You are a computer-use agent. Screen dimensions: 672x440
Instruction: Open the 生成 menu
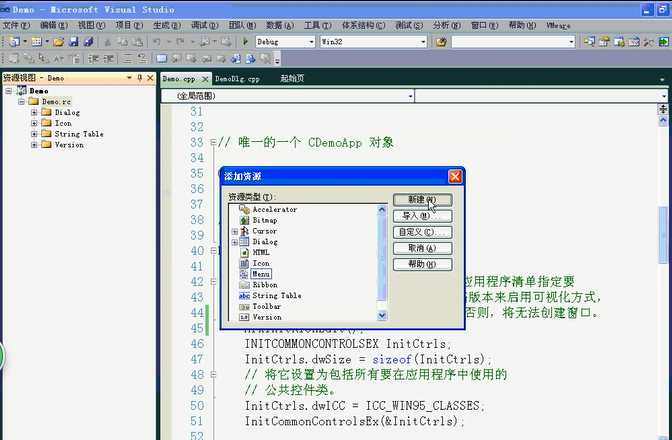pyautogui.click(x=167, y=26)
